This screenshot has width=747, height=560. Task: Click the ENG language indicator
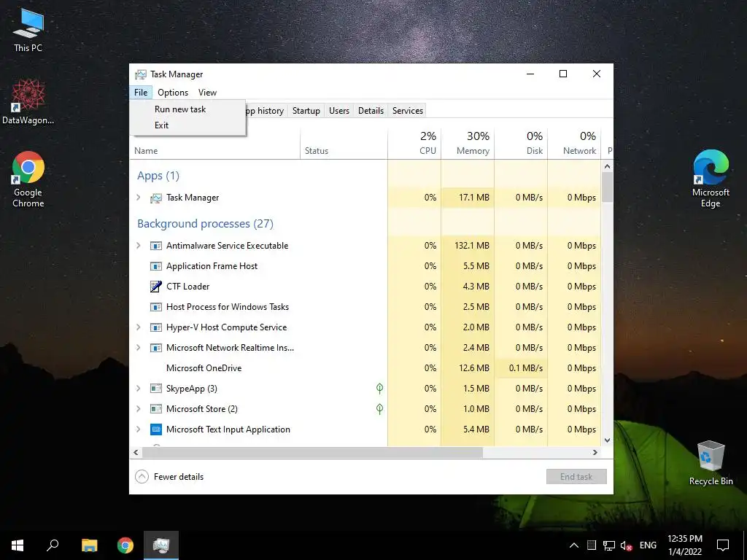click(x=648, y=545)
